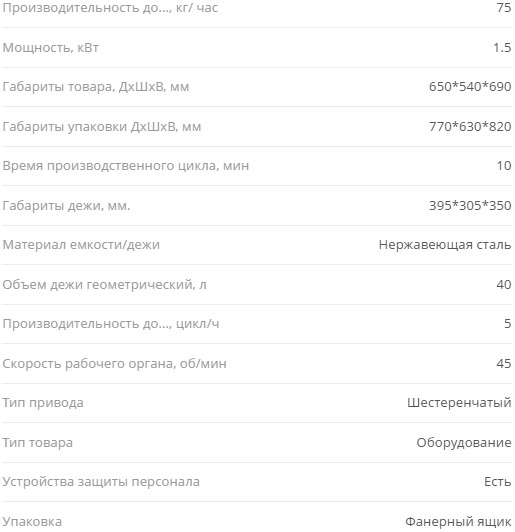The image size is (515, 532).
Task: Click 'Объем дежи геометрический, л' label
Action: point(104,285)
